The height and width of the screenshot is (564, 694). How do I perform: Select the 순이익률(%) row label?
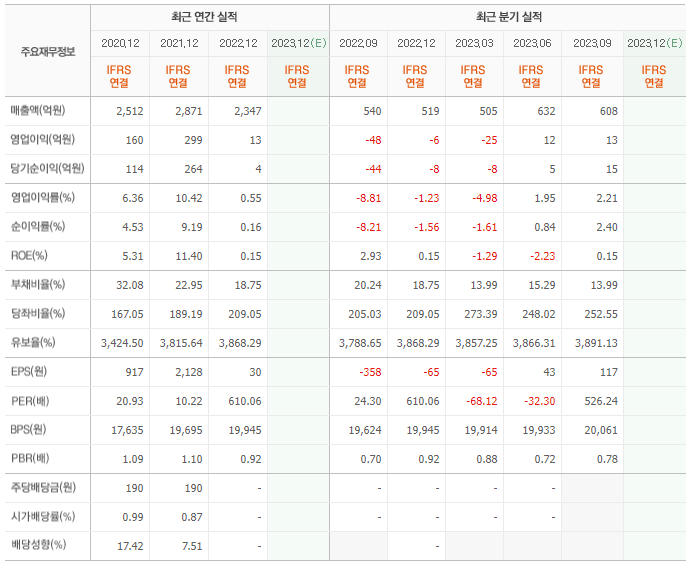click(38, 227)
